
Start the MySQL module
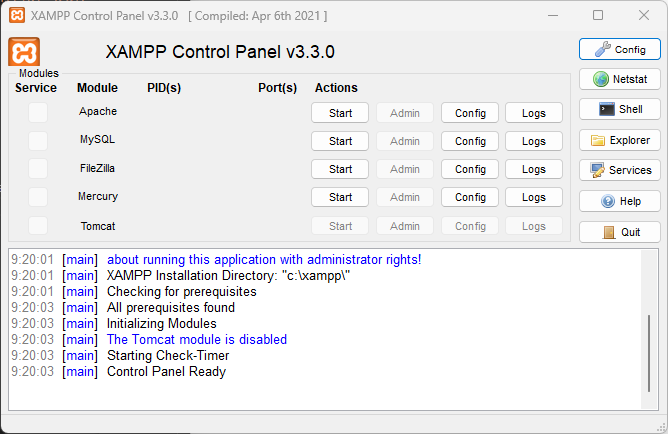click(340, 141)
